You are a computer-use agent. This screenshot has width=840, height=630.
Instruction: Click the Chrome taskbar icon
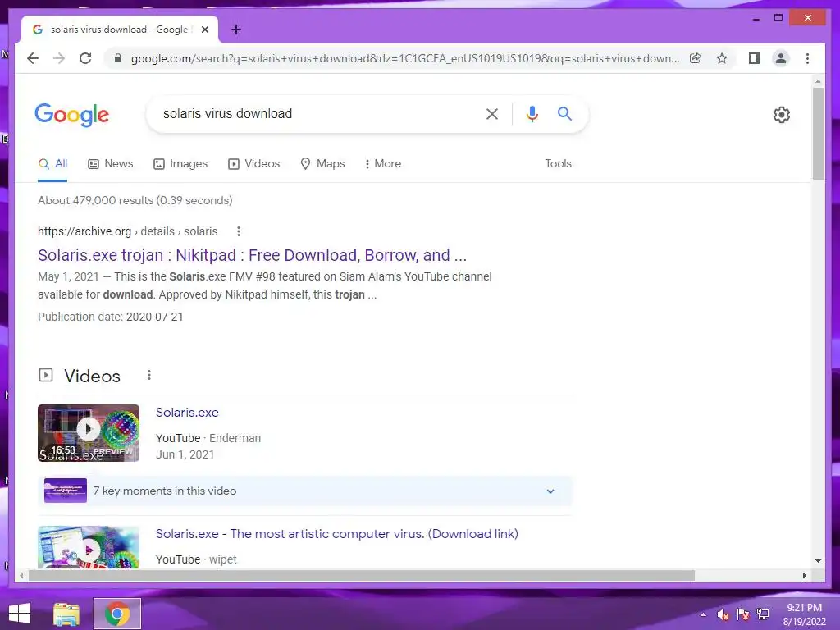pyautogui.click(x=117, y=614)
